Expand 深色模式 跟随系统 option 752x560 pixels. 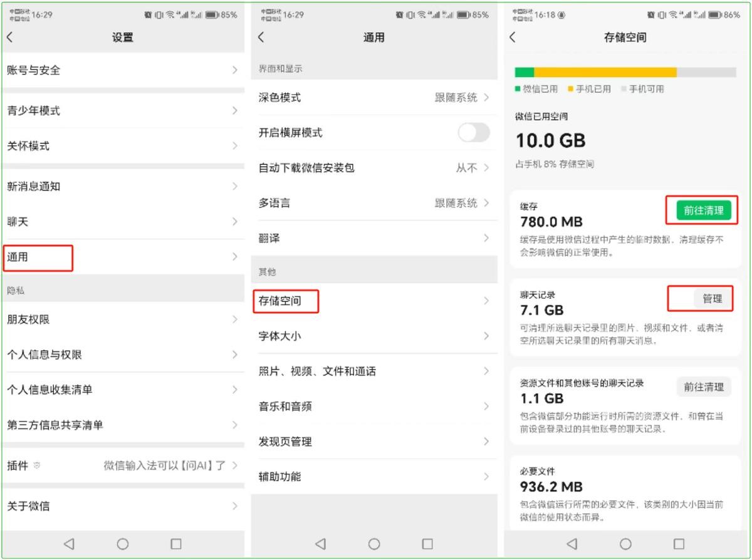(x=462, y=98)
